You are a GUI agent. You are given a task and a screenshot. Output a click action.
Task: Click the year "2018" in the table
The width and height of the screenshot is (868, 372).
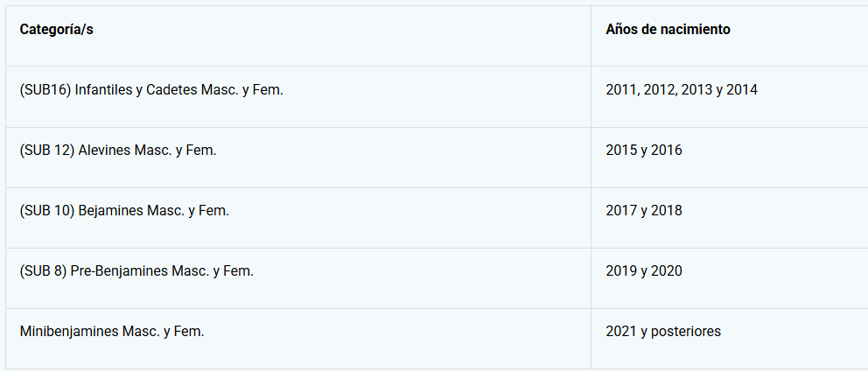pyautogui.click(x=667, y=211)
